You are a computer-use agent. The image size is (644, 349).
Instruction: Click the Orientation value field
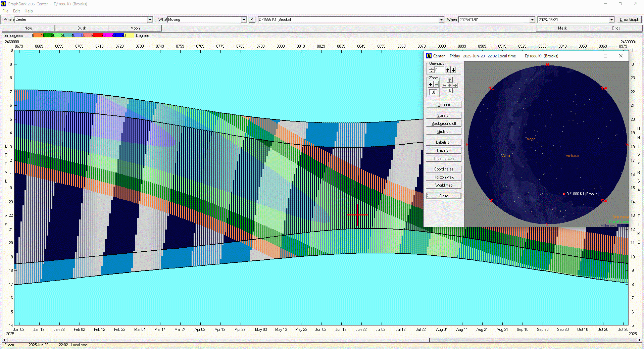[x=439, y=70]
